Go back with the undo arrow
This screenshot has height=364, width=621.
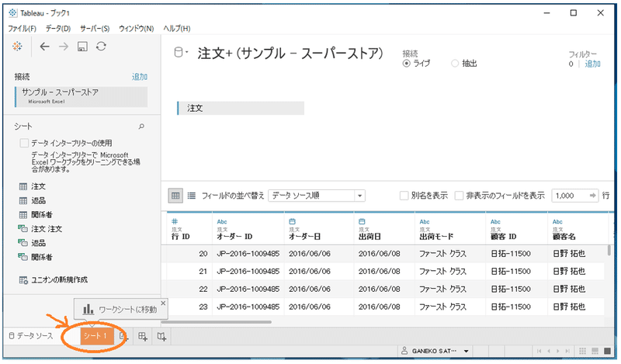(44, 47)
